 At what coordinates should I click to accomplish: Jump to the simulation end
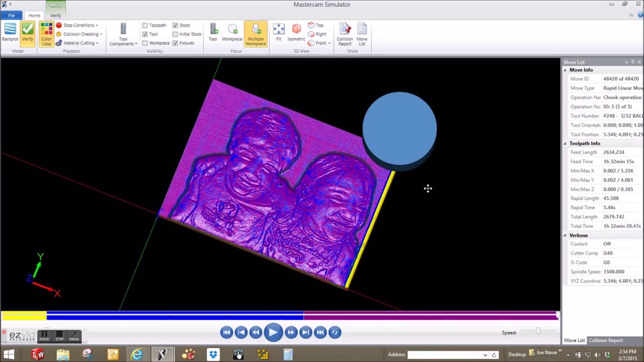320,332
